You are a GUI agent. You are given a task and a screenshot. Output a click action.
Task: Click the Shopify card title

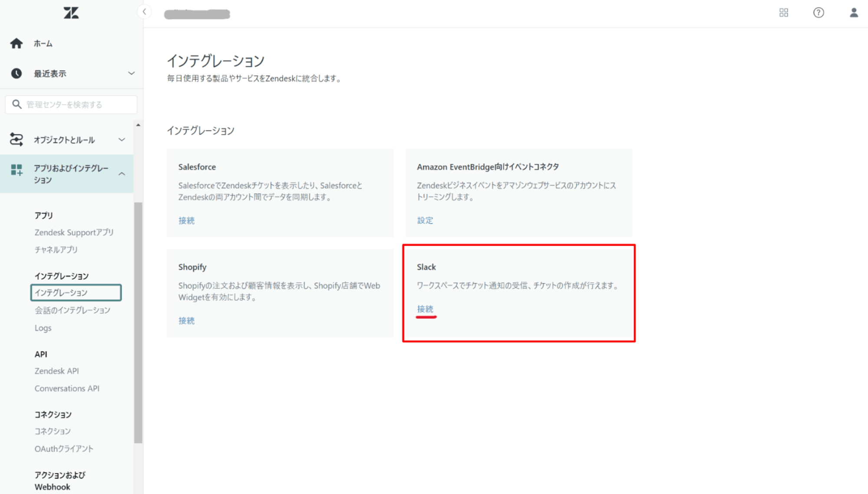192,267
